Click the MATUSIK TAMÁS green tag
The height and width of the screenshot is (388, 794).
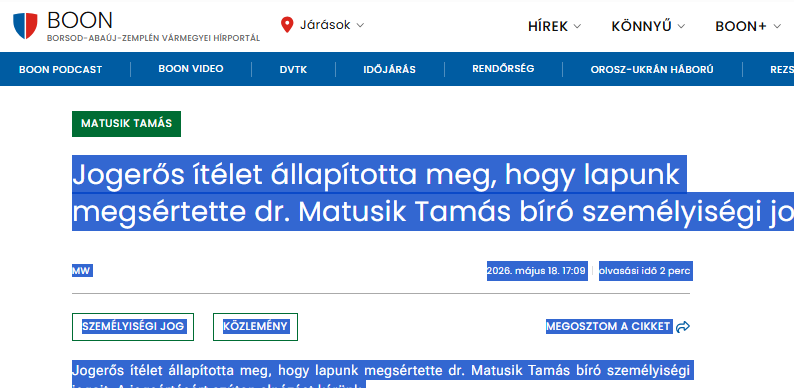(x=126, y=124)
